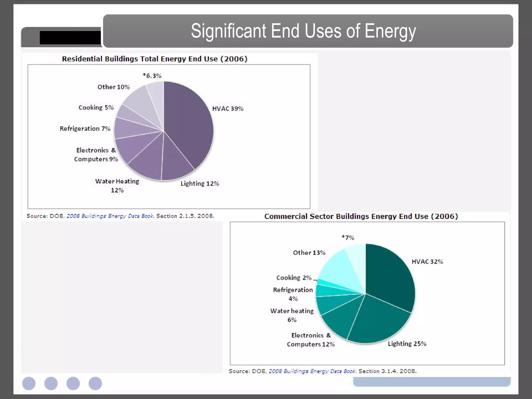Click the Cooking 2% label
This screenshot has width=532, height=399.
pos(294,278)
